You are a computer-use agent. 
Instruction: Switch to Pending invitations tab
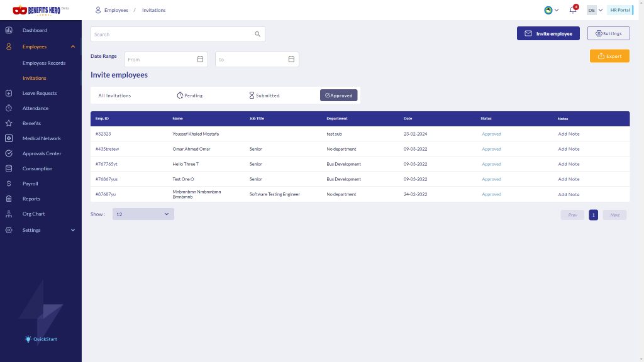(190, 96)
